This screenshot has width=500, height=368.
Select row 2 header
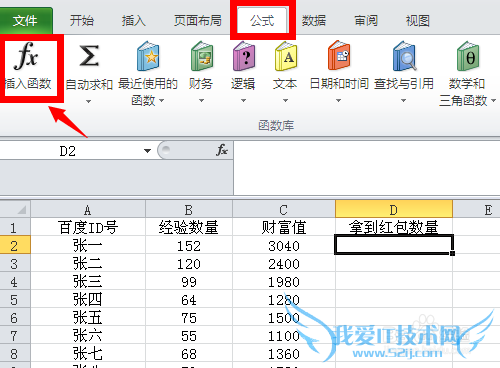15,245
